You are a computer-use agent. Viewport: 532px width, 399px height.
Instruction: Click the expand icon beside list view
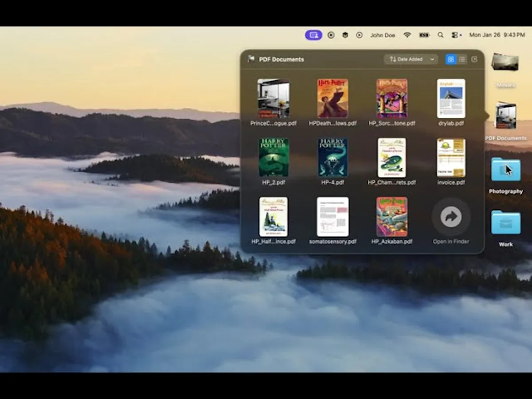[474, 59]
